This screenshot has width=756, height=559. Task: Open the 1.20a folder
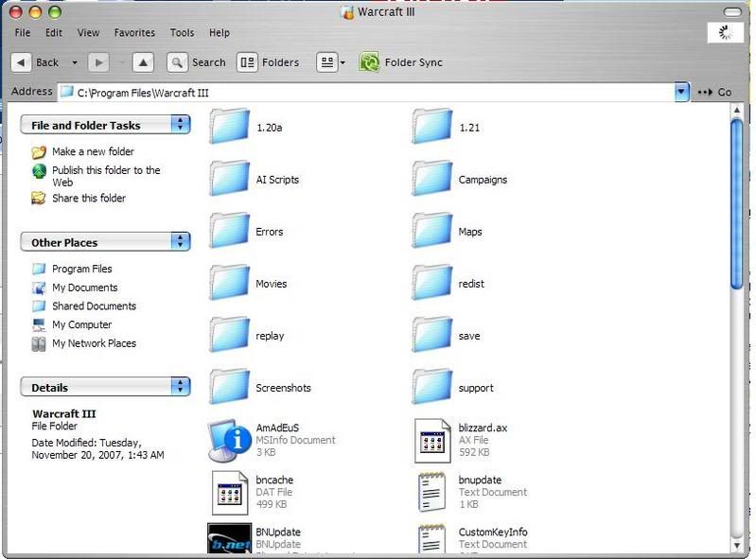[x=230, y=127]
